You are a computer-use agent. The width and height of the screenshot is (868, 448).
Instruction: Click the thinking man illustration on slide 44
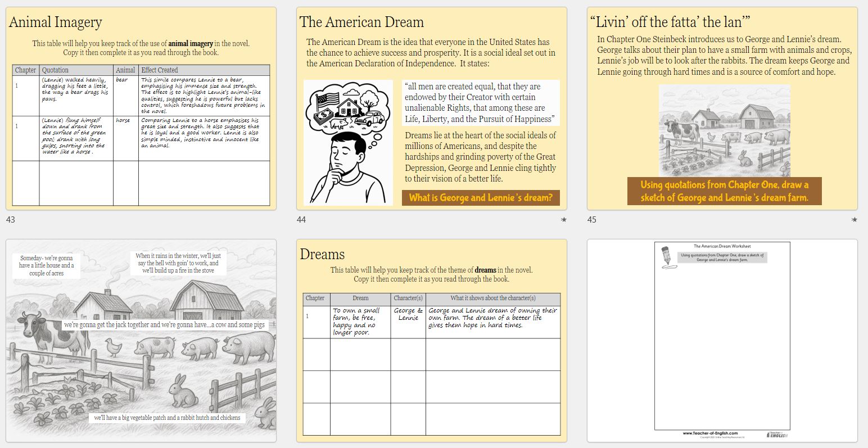click(348, 143)
